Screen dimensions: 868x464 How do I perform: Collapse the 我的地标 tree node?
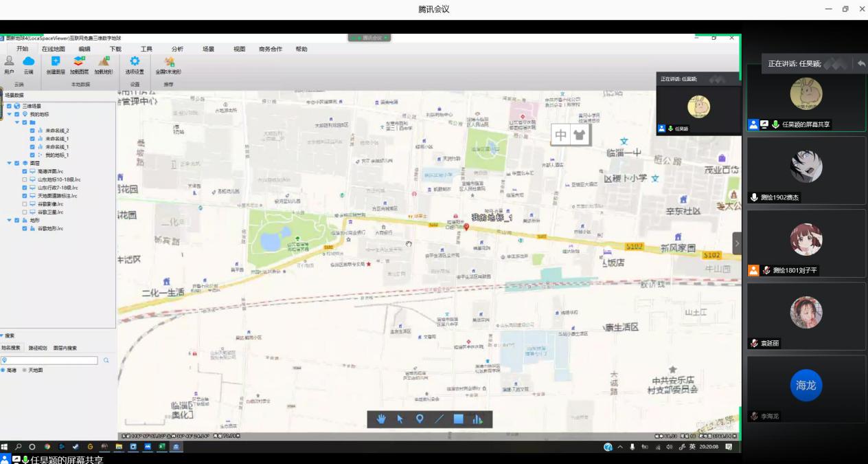point(9,114)
